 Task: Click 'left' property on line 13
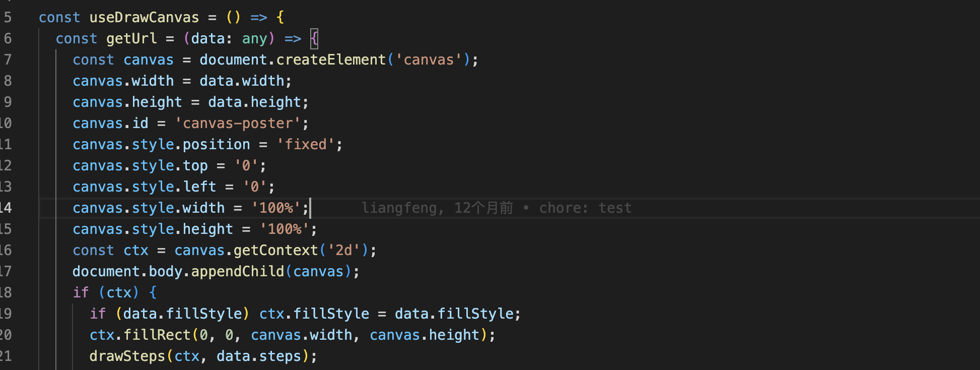coord(199,187)
